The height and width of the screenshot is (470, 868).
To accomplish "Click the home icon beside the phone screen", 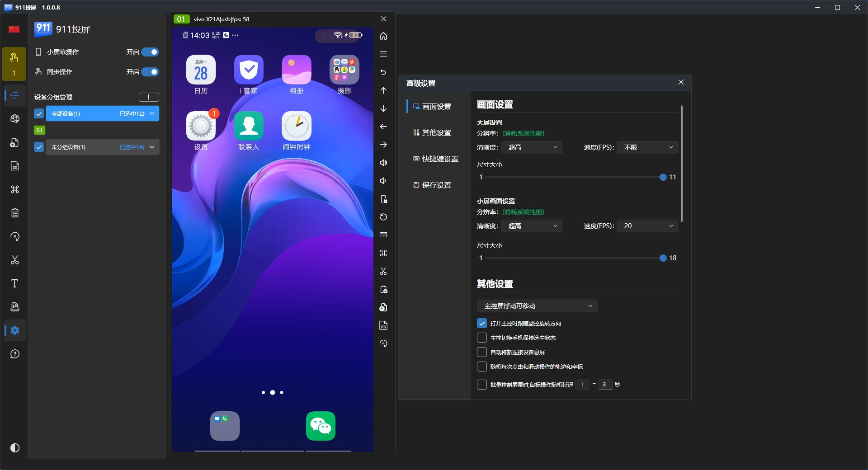I will (x=383, y=36).
